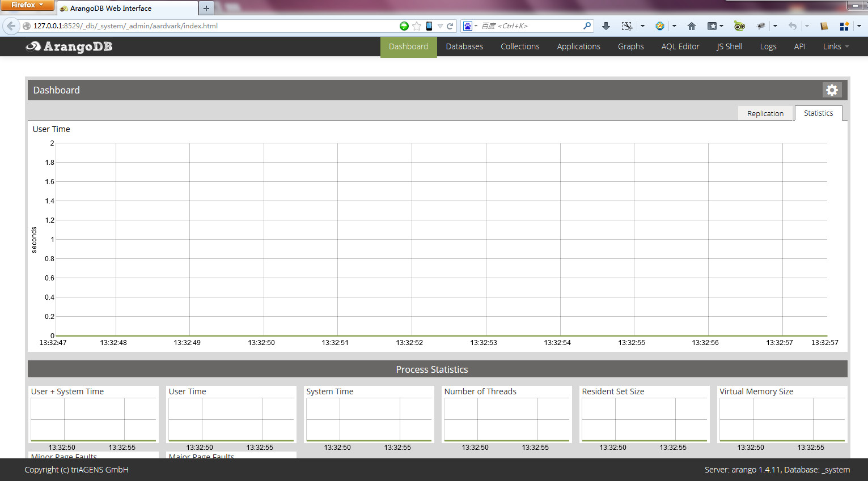Image resolution: width=868 pixels, height=481 pixels.
Task: Click the blue-orange squares toolbar icon
Action: point(844,26)
